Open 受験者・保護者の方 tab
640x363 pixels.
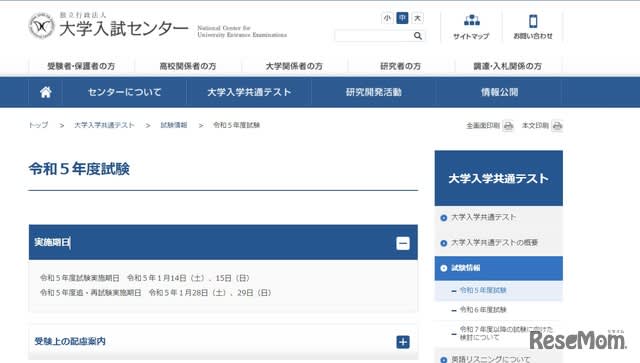81,66
